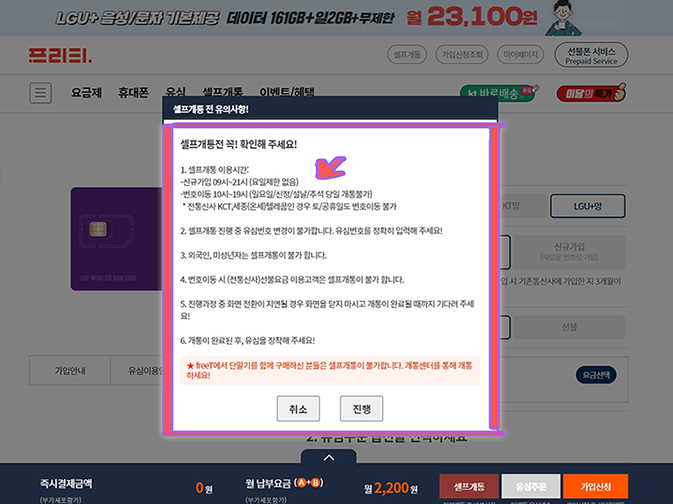Click the 즉시결제금액 label
Viewport: 673px width, 504px height.
pos(66,484)
